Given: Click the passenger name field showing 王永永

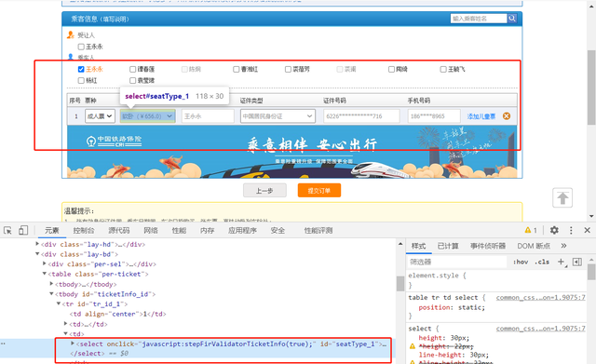Looking at the screenshot, I should [x=208, y=116].
